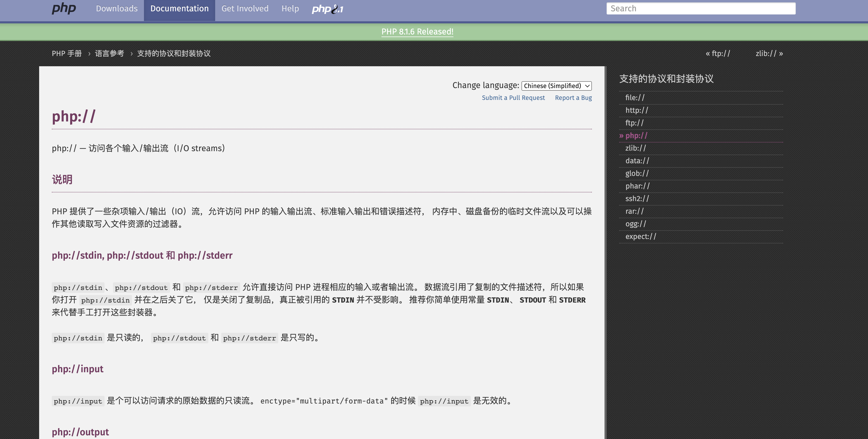Viewport: 868px width, 439px height.
Task: Navigate to next page zlib://
Action: (769, 54)
